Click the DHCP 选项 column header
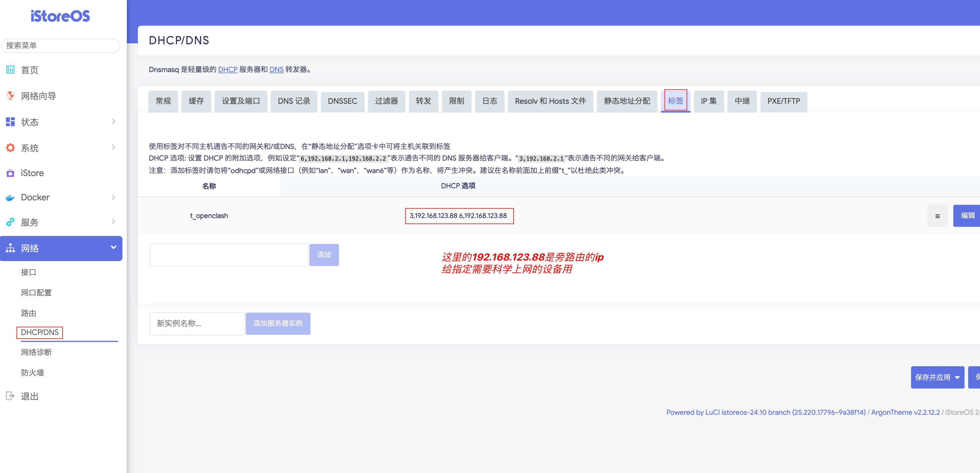980x473 pixels. tap(458, 186)
